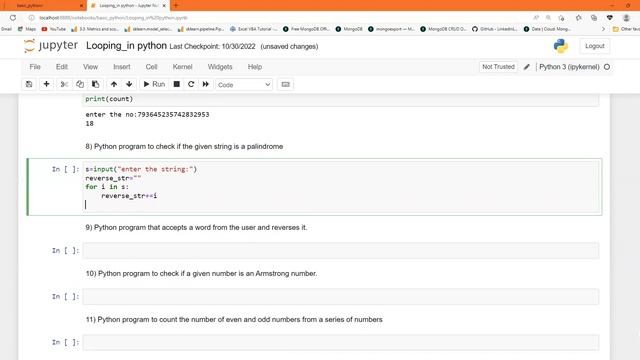This screenshot has height=360, width=640.
Task: Click the browser address bar URL
Action: pyautogui.click(x=113, y=18)
